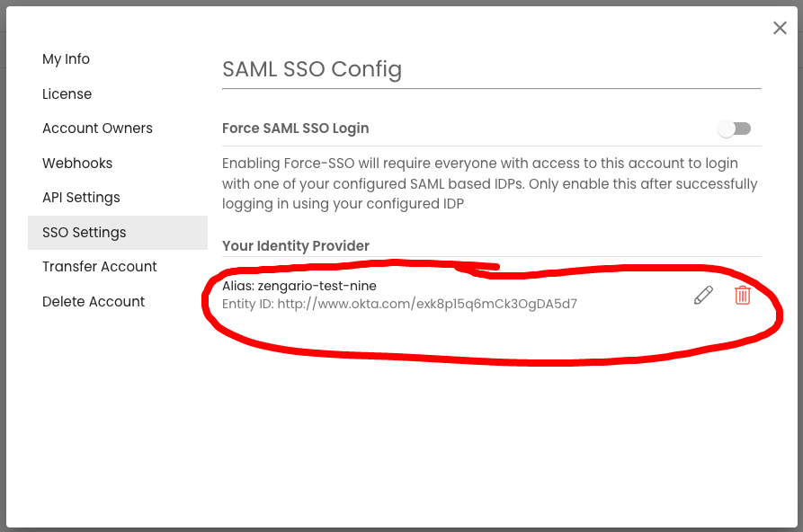Click the Your Identity Provider heading
803x532 pixels.
click(x=296, y=245)
